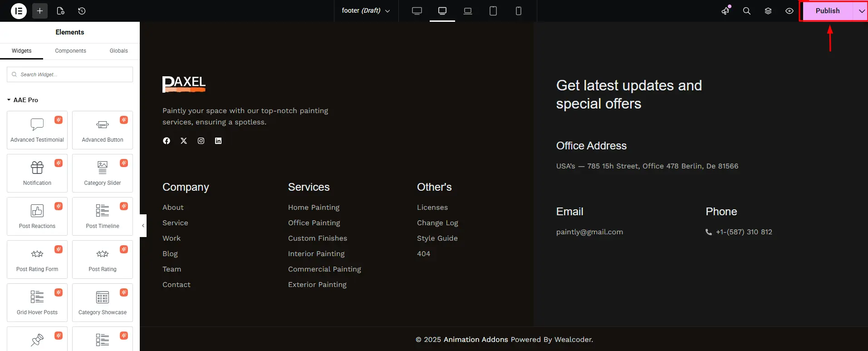The image size is (868, 351).
Task: Click the +1-(587) 310 812 phone number
Action: [744, 232]
